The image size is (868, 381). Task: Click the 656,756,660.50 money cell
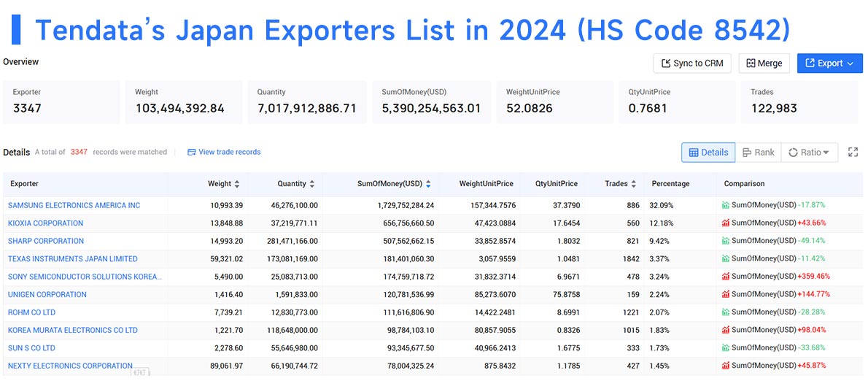tap(409, 223)
